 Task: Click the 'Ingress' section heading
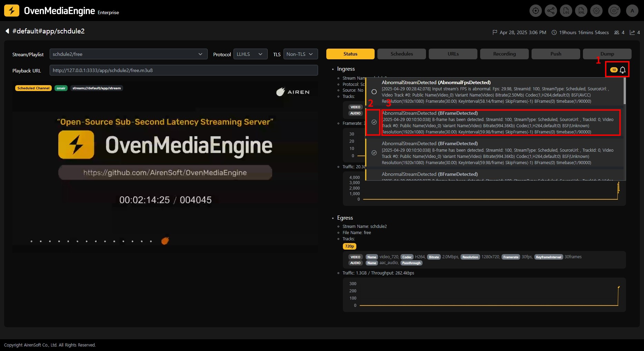coord(346,69)
